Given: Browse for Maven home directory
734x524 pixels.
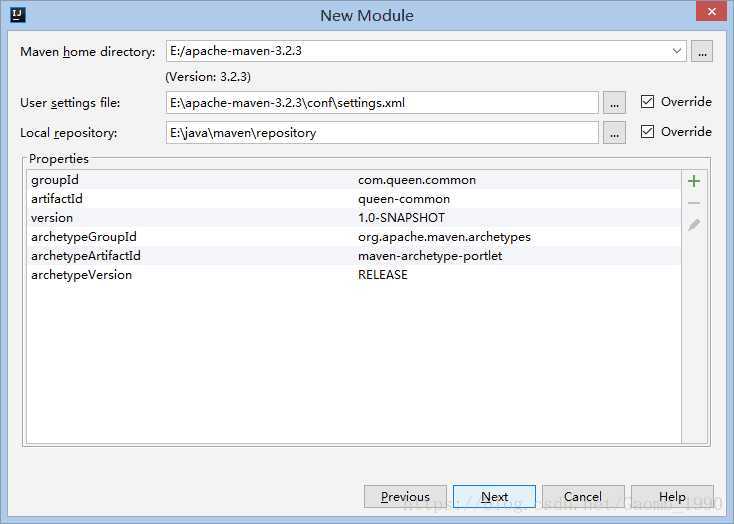Looking at the screenshot, I should coord(702,51).
